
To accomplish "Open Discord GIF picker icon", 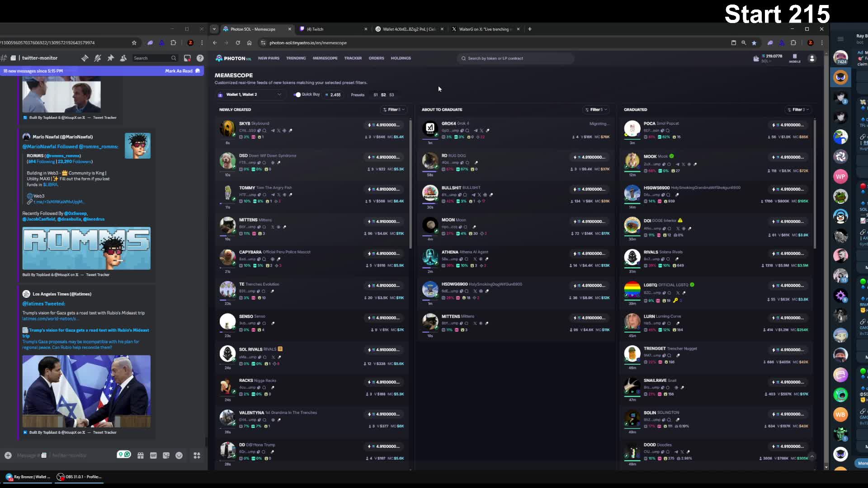I will [153, 455].
